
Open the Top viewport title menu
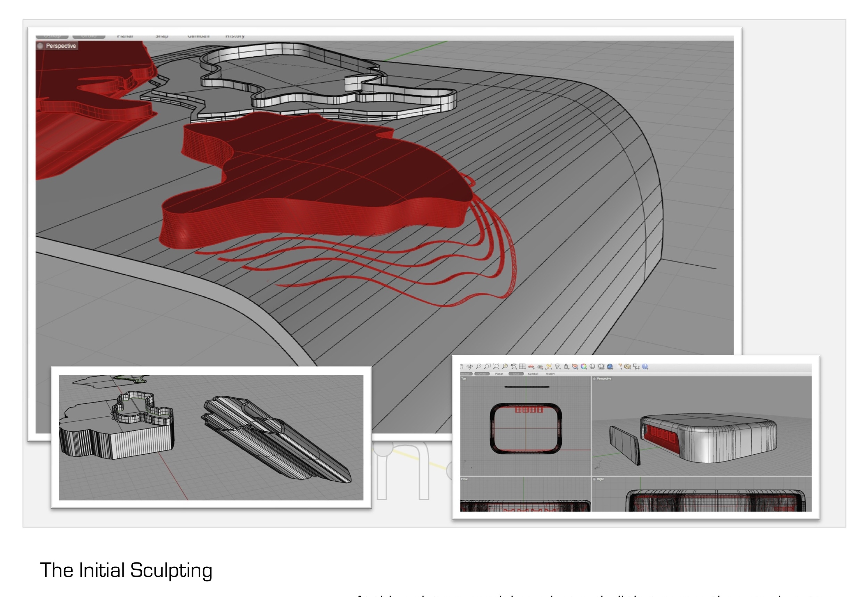[x=464, y=379]
